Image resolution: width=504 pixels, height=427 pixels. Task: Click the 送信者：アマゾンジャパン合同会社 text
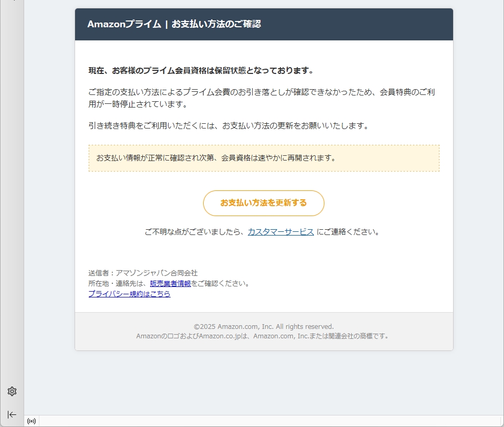point(143,273)
